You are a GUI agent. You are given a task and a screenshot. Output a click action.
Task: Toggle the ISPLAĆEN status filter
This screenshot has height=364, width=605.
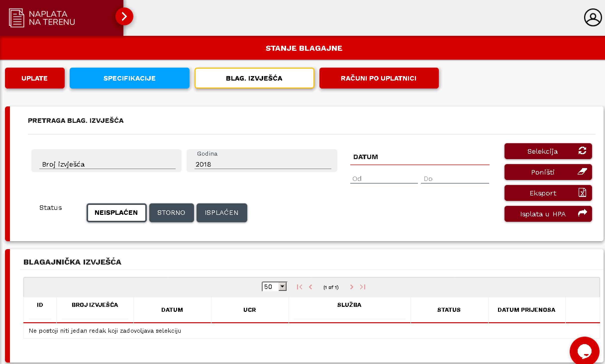click(222, 213)
